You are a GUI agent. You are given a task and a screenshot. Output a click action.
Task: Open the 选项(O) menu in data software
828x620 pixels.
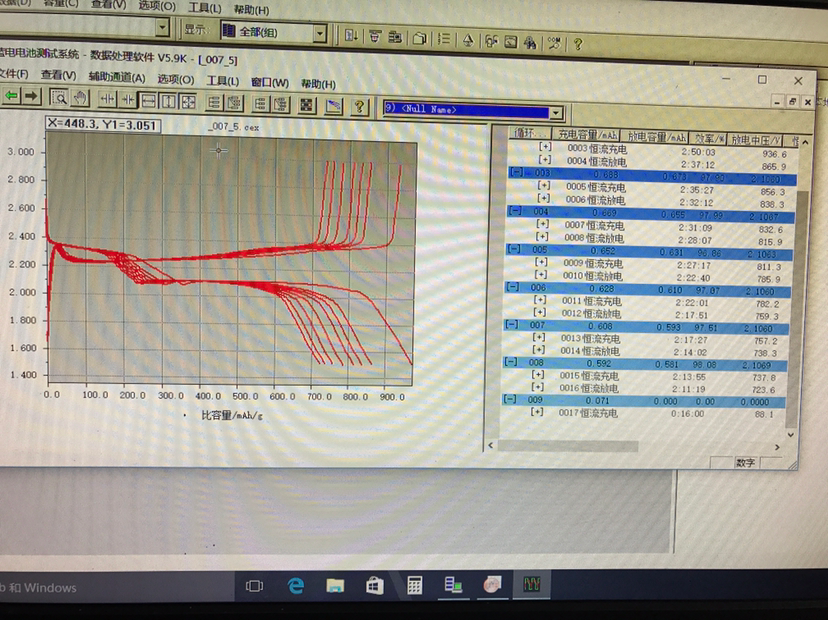tap(176, 80)
